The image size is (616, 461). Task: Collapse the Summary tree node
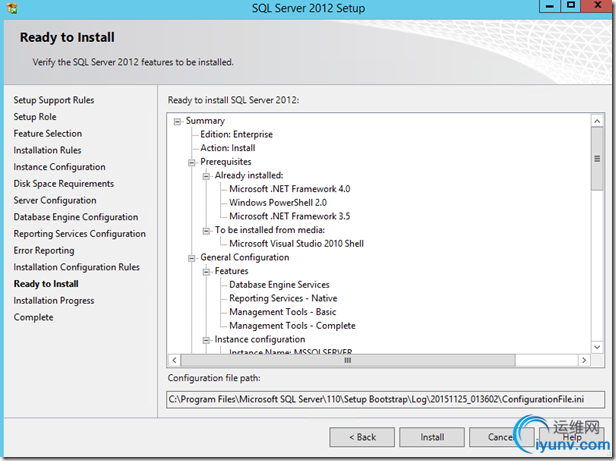tap(177, 122)
